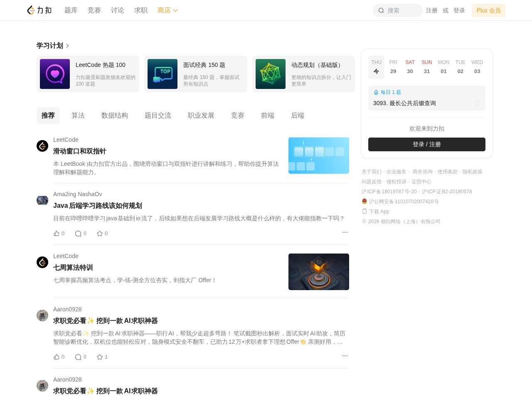This screenshot has height=399, width=532.
Task: Click 使用条款 footer link
Action: (448, 172)
